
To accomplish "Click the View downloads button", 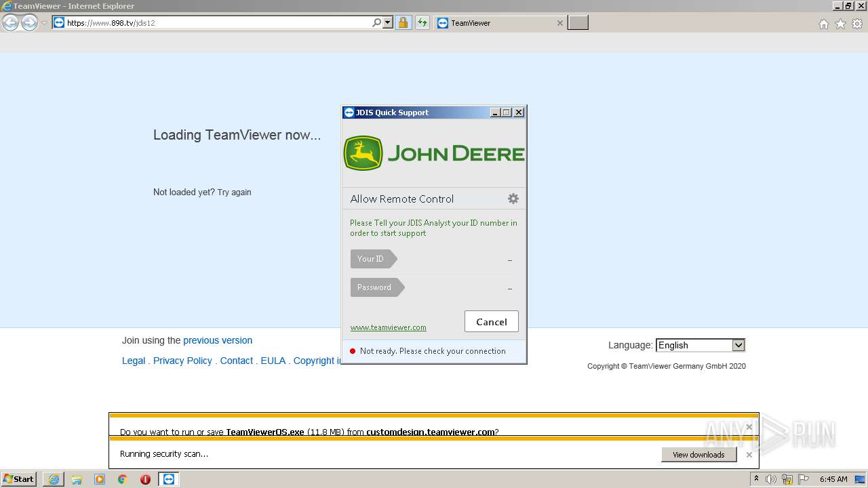I will click(698, 455).
